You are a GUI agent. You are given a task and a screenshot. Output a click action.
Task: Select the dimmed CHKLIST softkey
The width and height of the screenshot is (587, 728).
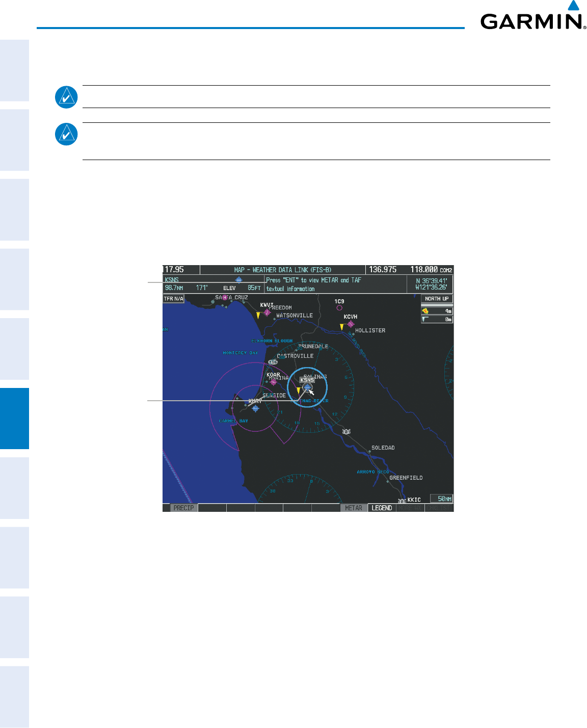pyautogui.click(x=439, y=508)
